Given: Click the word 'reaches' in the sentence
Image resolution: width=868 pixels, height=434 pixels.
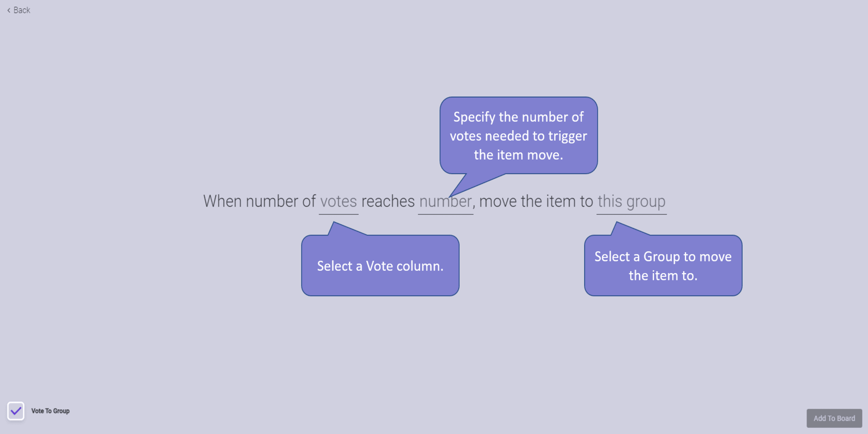Looking at the screenshot, I should 388,202.
